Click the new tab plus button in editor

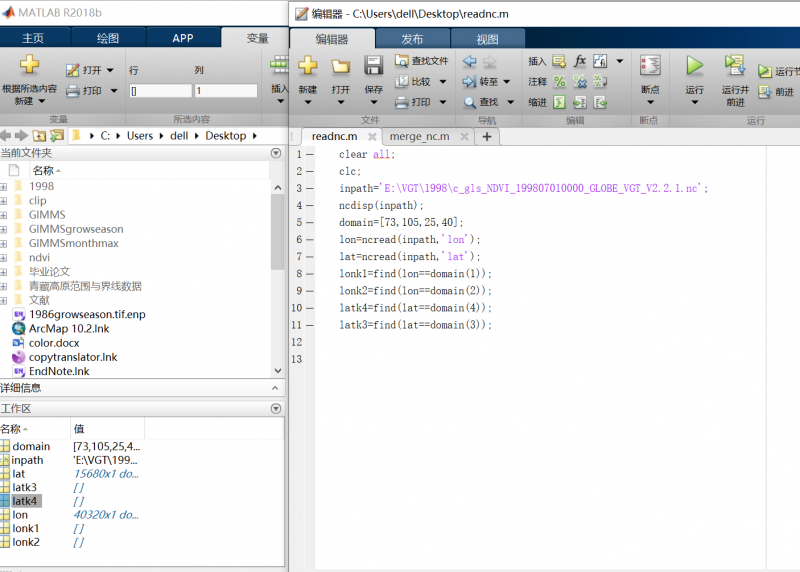click(x=487, y=136)
